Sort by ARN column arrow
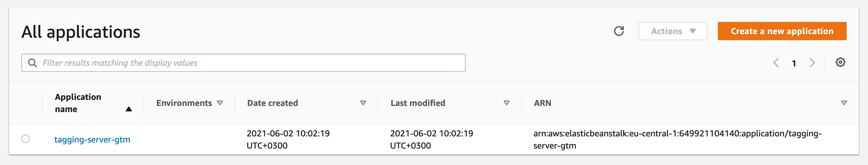The width and height of the screenshot is (868, 165). [x=844, y=103]
